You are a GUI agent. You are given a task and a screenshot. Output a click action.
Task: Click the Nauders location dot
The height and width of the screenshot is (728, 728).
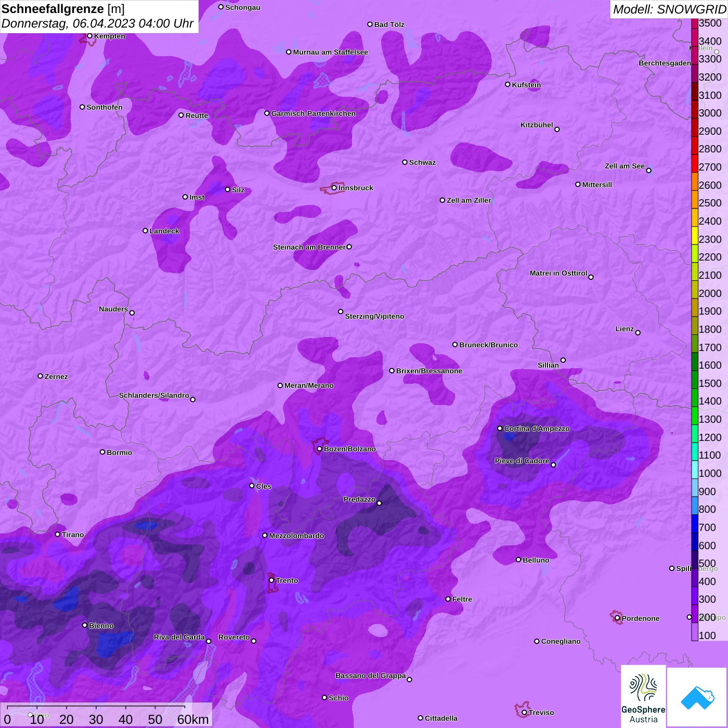coord(132,313)
